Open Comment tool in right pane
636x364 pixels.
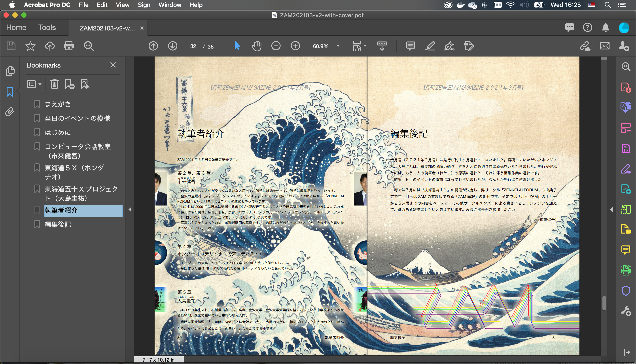(626, 250)
